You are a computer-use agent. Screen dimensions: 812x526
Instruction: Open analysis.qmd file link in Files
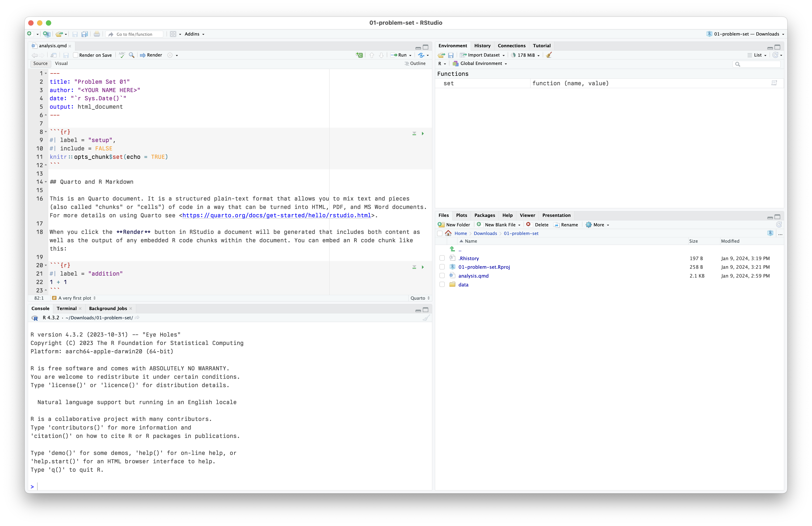(473, 276)
